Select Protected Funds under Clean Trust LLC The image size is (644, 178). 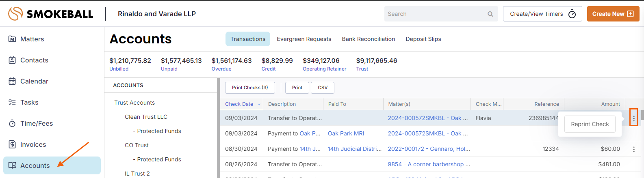tap(157, 131)
